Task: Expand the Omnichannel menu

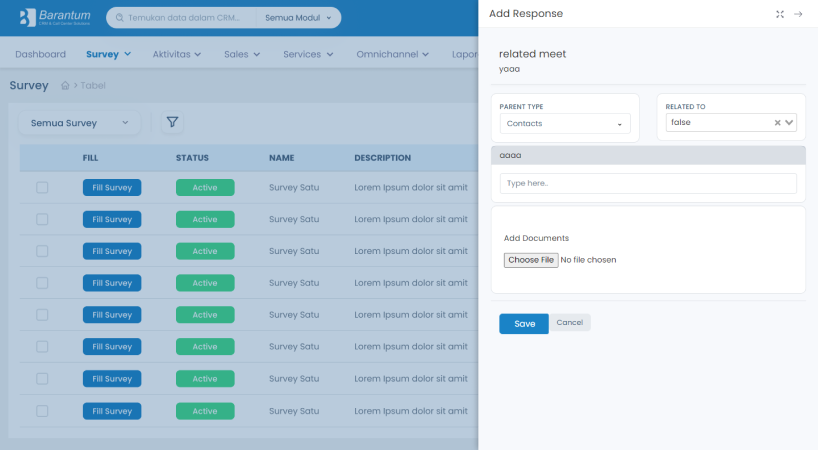Action: click(393, 54)
